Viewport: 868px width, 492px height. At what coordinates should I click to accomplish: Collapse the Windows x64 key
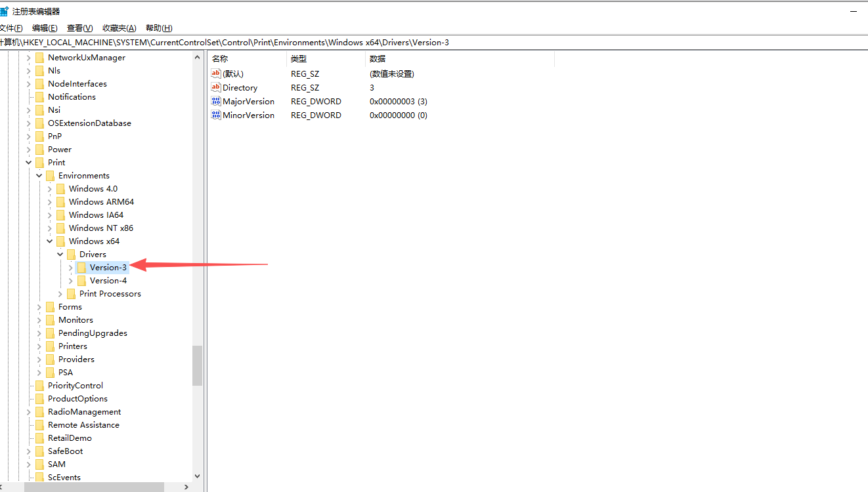tap(49, 241)
